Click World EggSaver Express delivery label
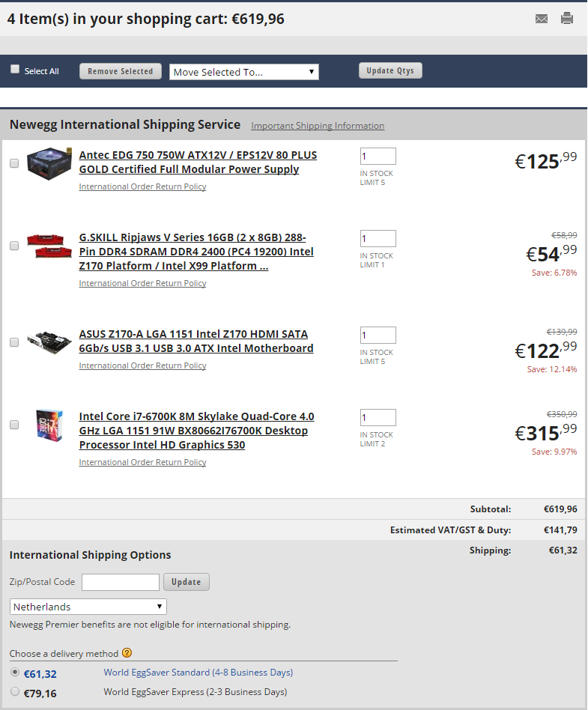The width and height of the screenshot is (588, 710). (x=196, y=692)
